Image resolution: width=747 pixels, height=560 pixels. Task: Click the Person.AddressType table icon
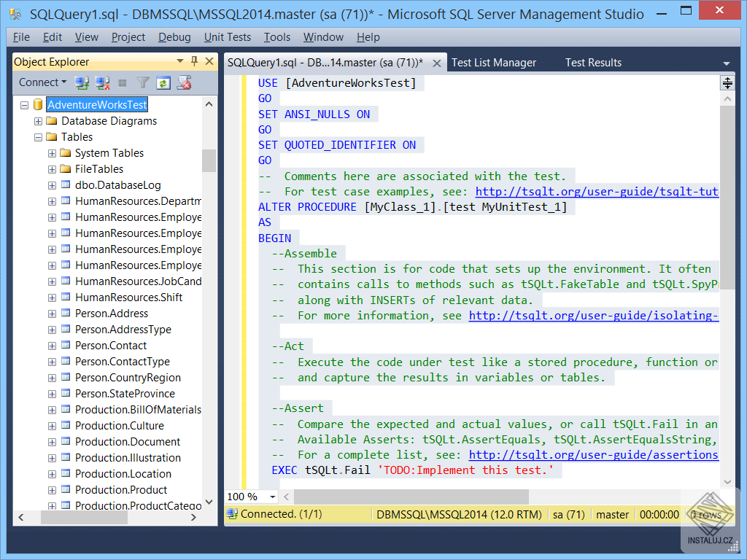[x=66, y=329]
